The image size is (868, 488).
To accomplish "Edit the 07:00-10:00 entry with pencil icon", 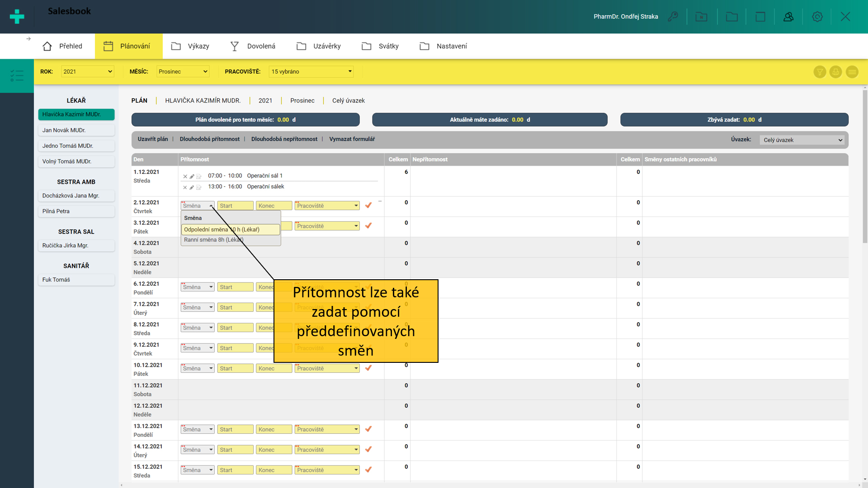I will coord(192,176).
